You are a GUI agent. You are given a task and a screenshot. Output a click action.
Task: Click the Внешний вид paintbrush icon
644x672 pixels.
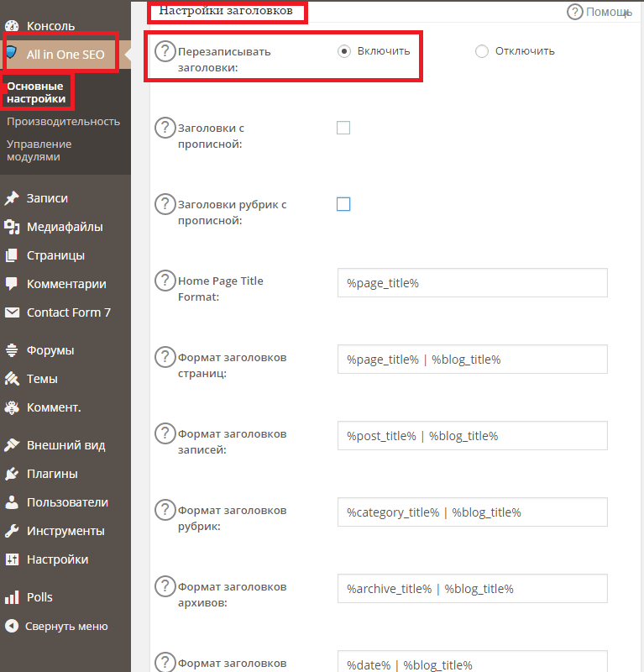(12, 445)
